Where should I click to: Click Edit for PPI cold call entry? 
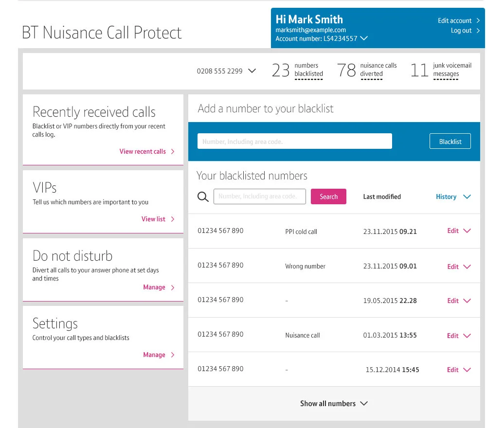click(453, 231)
